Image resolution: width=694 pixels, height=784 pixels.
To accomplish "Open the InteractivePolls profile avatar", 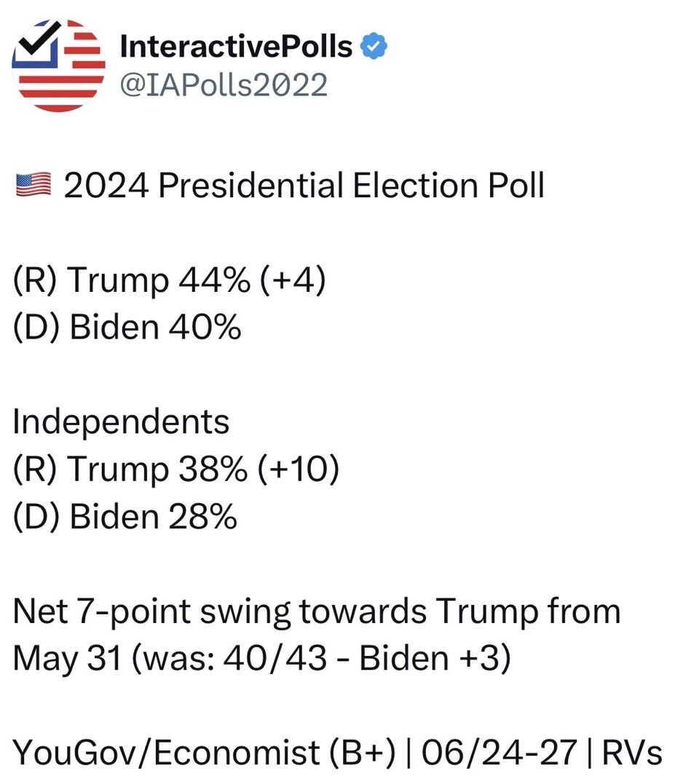I will click(x=59, y=66).
